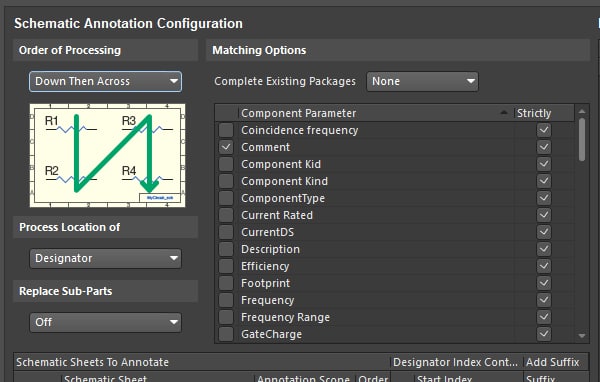Toggle Strictly checkbox for Component Kind
The width and height of the screenshot is (600, 382).
pyautogui.click(x=544, y=181)
